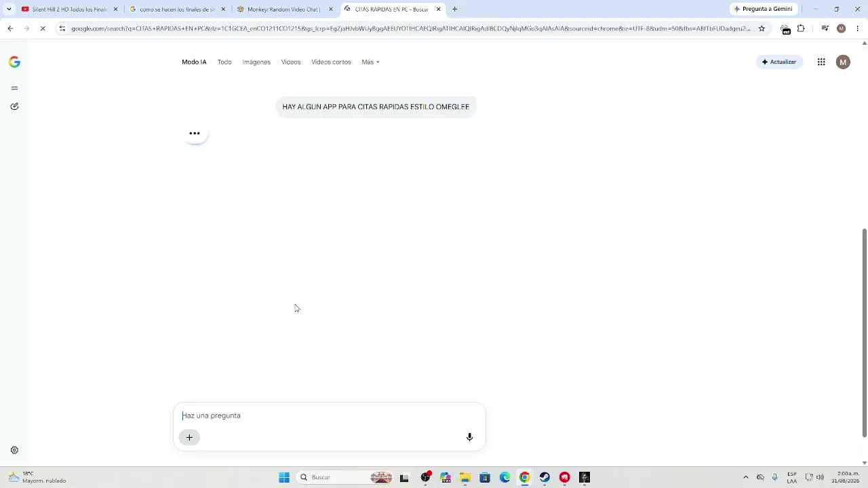
Task: Expand the Más dropdown menu
Action: [370, 62]
